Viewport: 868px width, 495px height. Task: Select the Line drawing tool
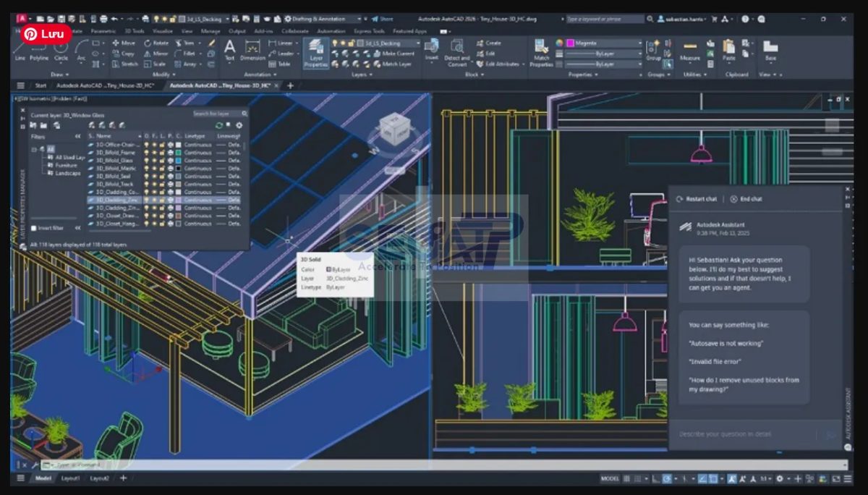(x=20, y=54)
